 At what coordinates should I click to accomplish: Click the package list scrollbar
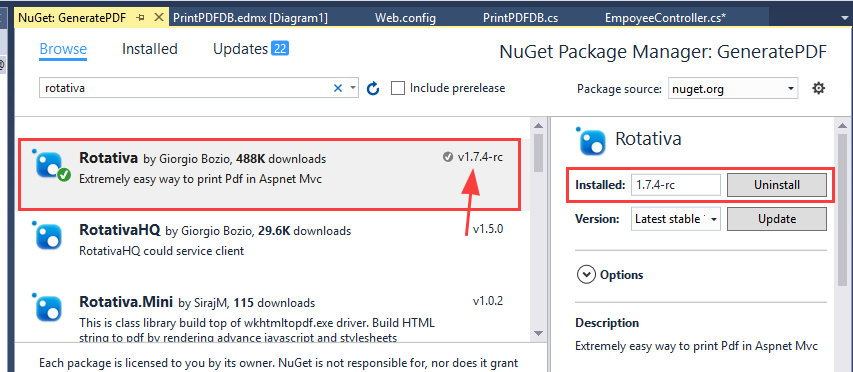(x=539, y=228)
